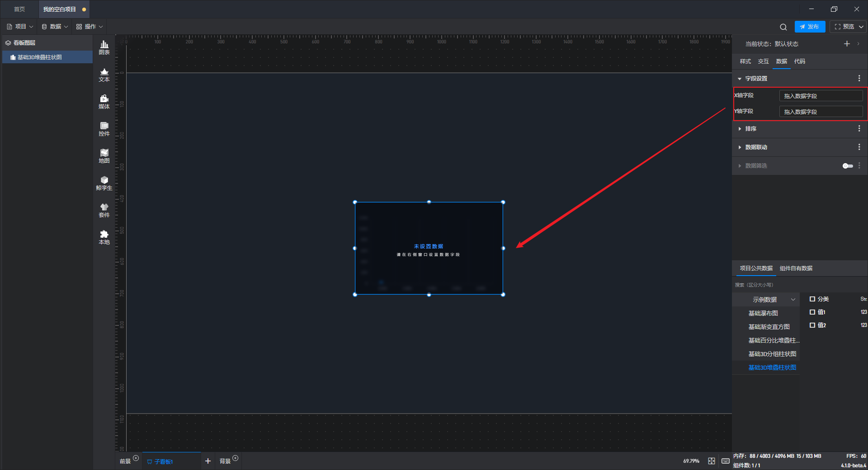
Task: Click the arrow beside the state plus icon
Action: (x=858, y=44)
